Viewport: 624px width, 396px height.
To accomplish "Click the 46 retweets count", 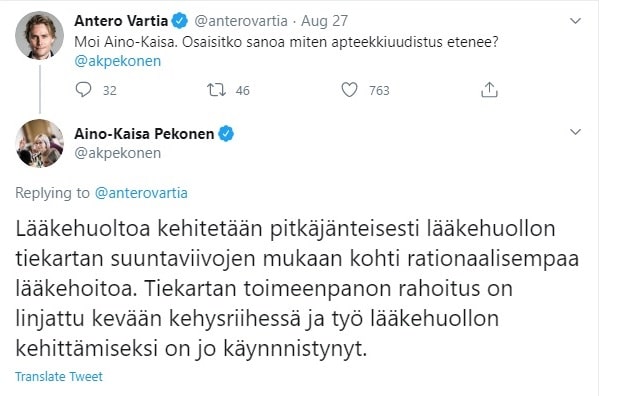I will tap(242, 91).
